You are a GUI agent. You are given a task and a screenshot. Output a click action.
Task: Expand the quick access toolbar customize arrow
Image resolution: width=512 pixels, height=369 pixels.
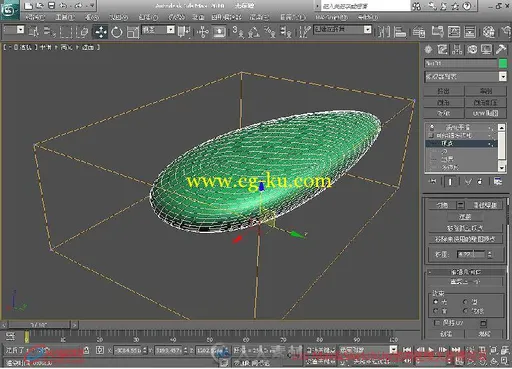coord(92,6)
